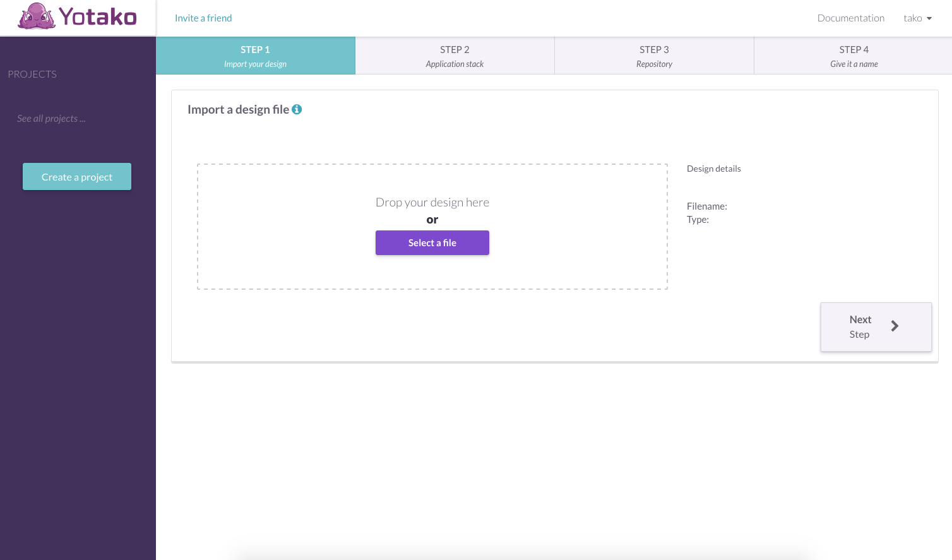The height and width of the screenshot is (560, 952).
Task: Click the Drop your design here area
Action: click(432, 202)
